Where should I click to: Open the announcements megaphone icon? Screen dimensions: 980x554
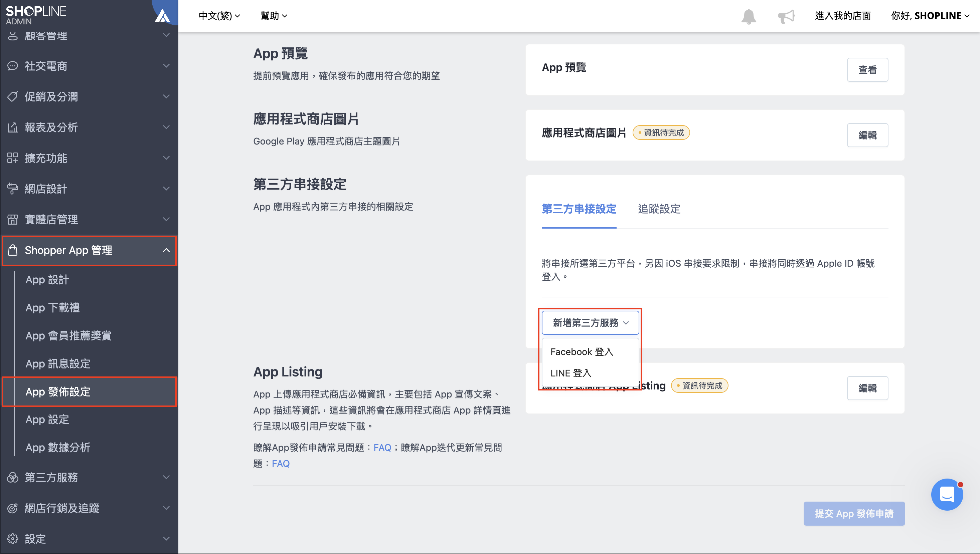click(786, 16)
